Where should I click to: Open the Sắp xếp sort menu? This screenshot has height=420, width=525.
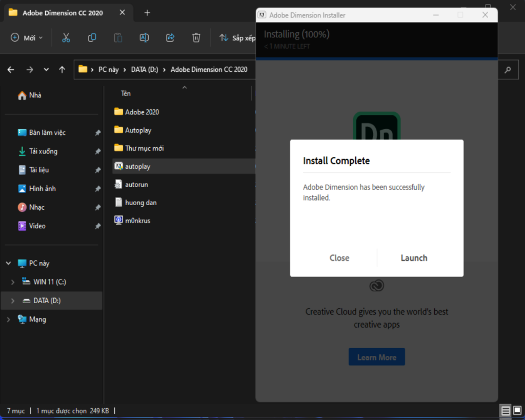tap(237, 38)
